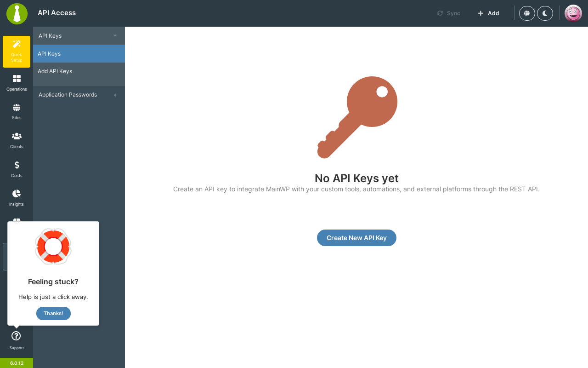Select the API Keys submenu item

click(79, 54)
